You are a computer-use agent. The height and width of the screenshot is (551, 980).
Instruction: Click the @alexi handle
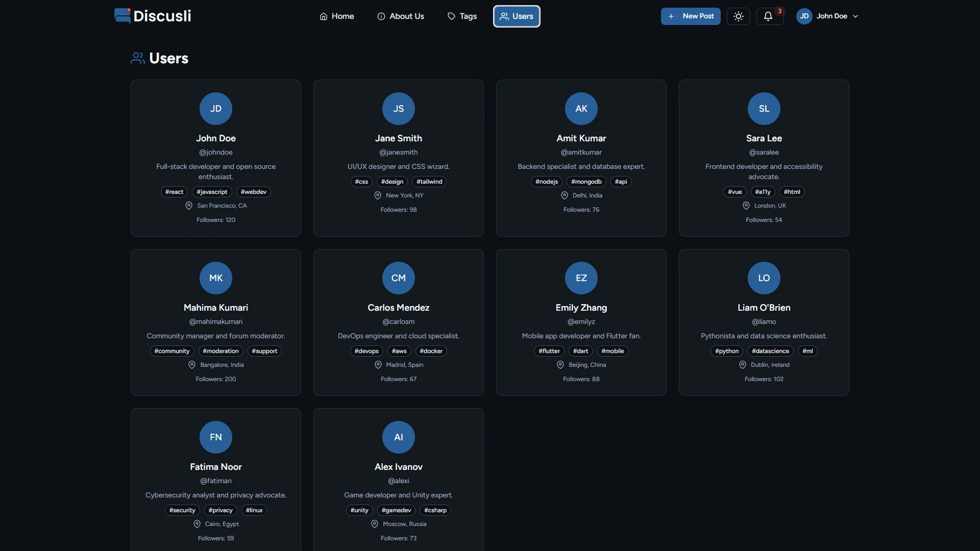tap(399, 481)
